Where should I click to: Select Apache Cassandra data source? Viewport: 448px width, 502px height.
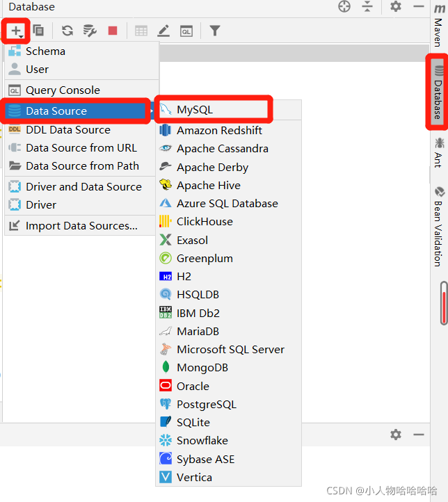tap(229, 149)
